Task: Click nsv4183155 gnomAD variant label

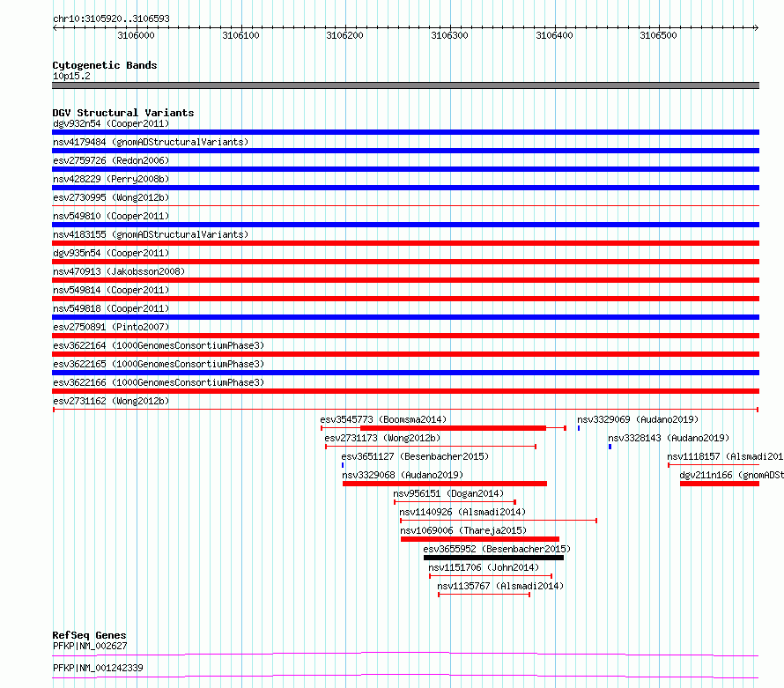Action: pos(151,234)
